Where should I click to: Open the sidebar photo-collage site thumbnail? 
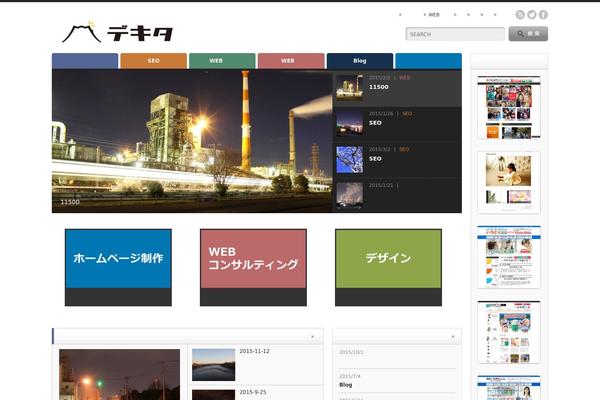[509, 107]
